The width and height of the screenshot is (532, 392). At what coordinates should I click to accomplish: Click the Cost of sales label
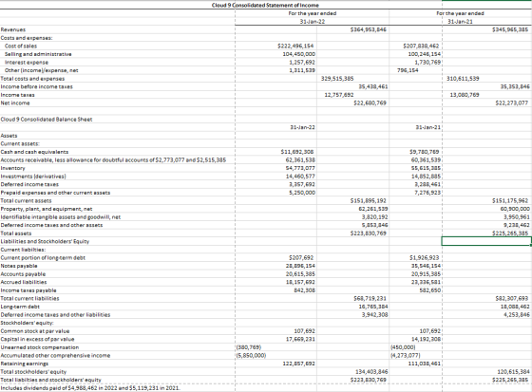click(x=21, y=47)
